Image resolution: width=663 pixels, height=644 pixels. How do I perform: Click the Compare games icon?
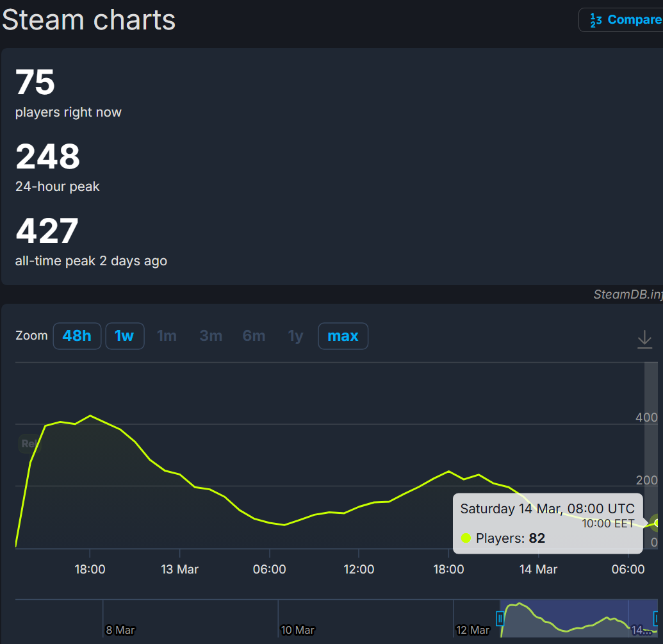[x=596, y=20]
